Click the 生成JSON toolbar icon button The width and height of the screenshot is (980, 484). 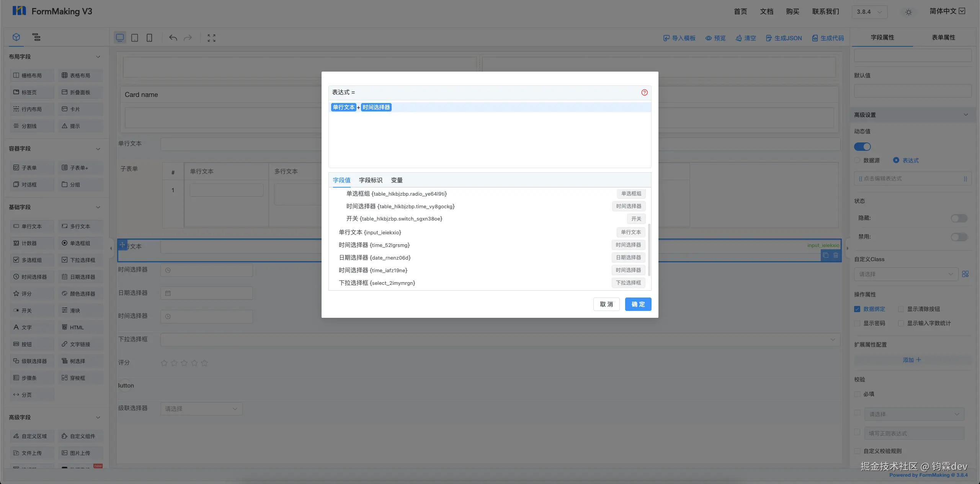click(x=784, y=38)
